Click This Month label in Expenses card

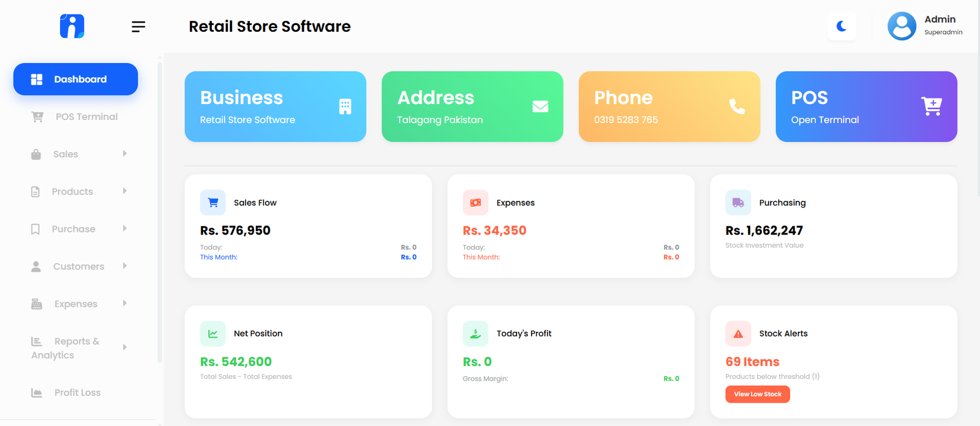[x=481, y=257]
